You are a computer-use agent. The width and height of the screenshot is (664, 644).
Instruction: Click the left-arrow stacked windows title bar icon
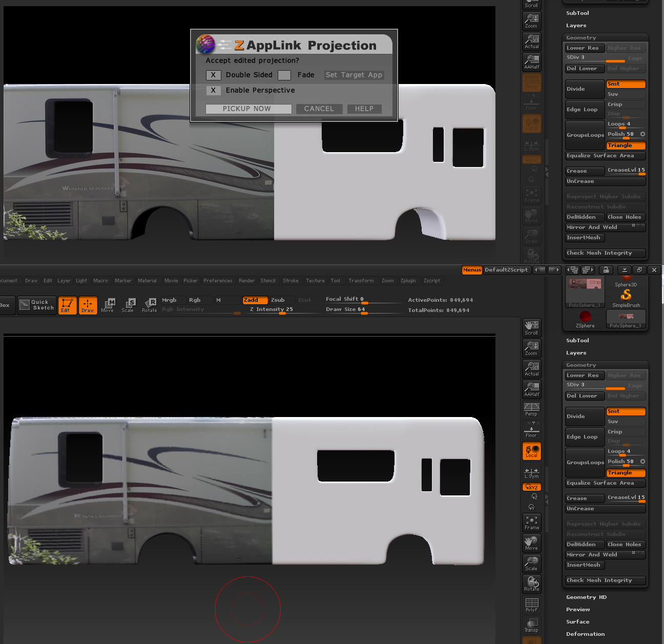573,269
